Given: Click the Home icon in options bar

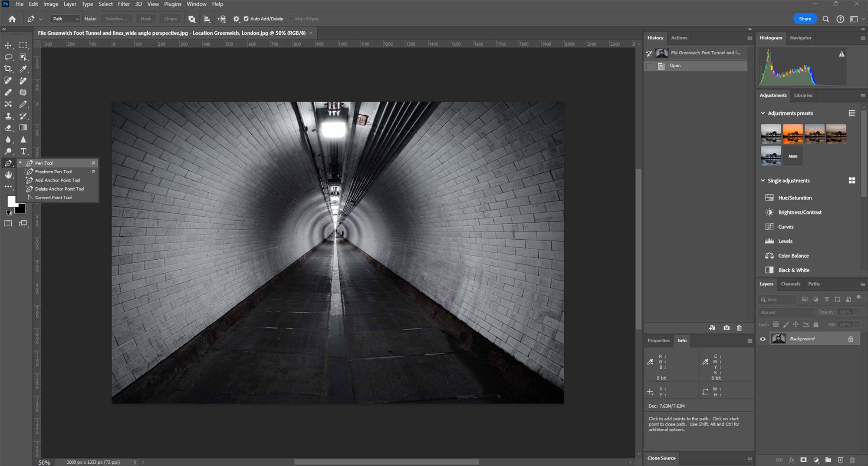Looking at the screenshot, I should tap(12, 19).
